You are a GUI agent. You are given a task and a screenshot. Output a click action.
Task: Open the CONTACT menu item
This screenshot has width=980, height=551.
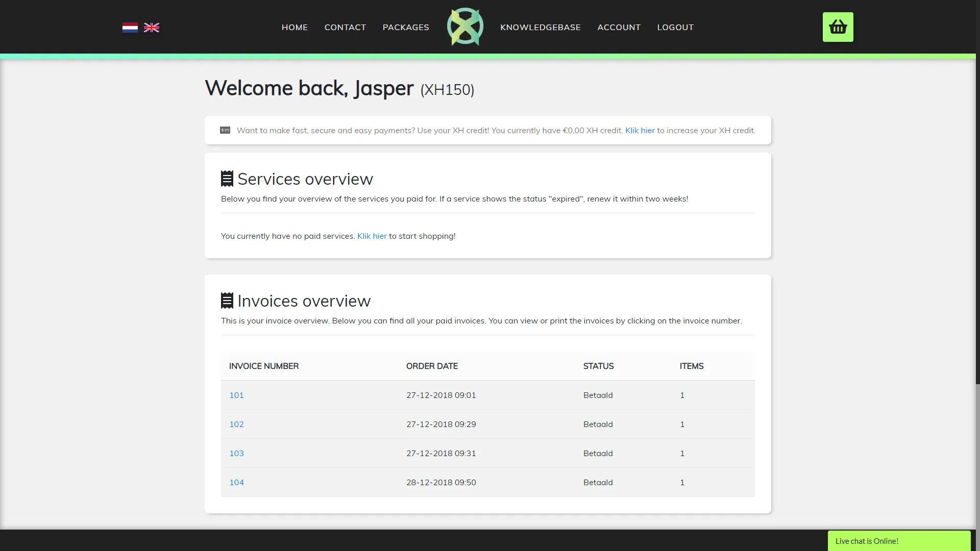click(345, 28)
